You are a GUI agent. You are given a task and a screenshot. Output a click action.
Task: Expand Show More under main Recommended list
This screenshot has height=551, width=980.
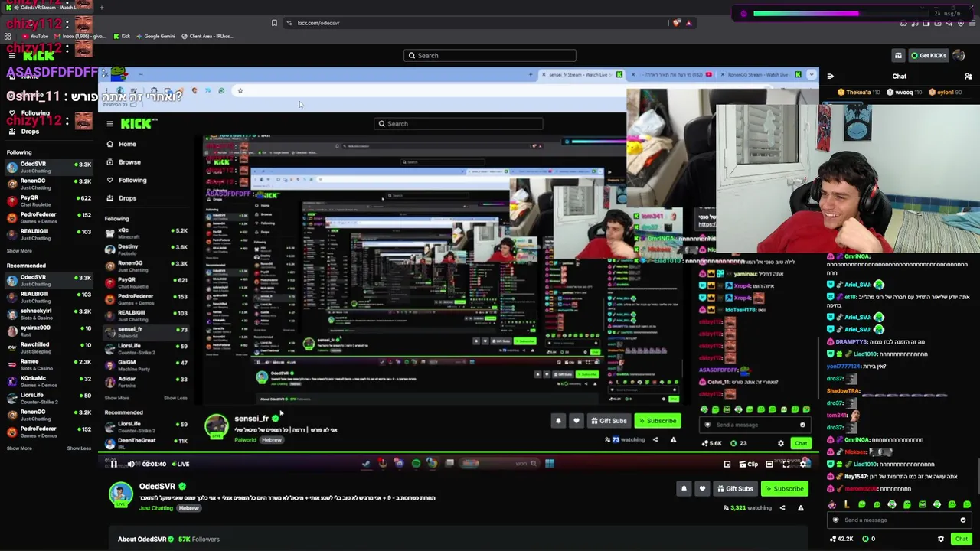19,448
